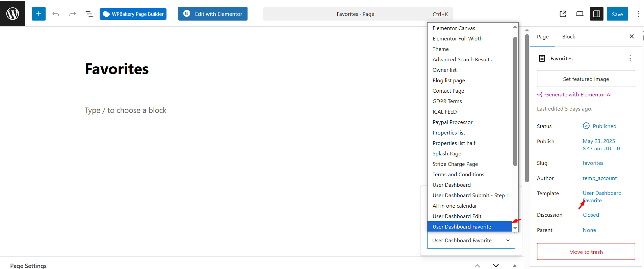Open the document overview list icon
644x269 pixels.
(89, 14)
